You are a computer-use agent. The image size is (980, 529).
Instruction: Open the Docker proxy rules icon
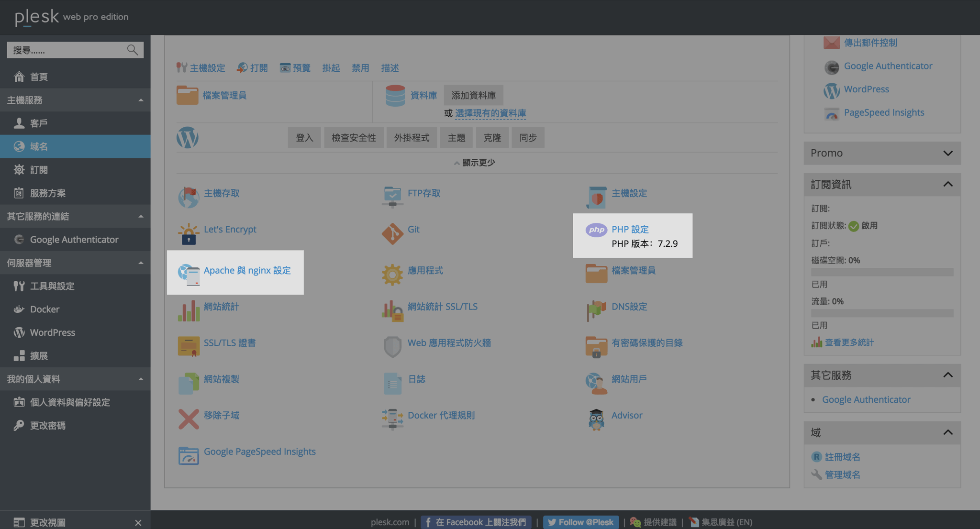392,419
